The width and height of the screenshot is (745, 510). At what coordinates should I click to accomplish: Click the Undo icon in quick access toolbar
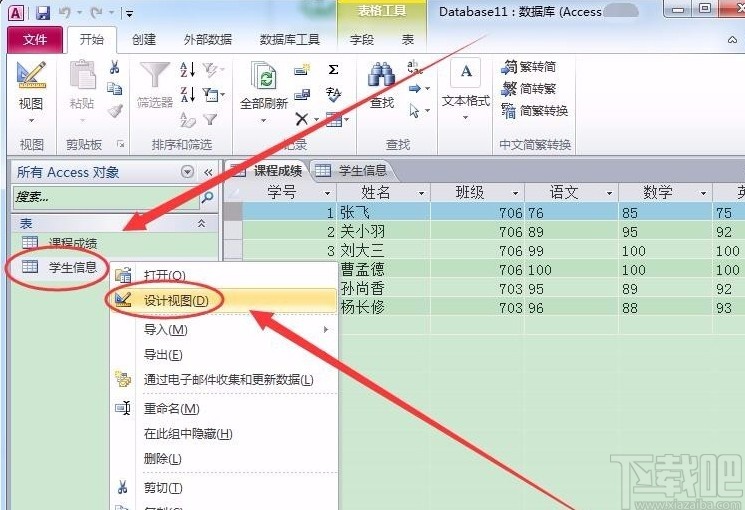coord(66,13)
